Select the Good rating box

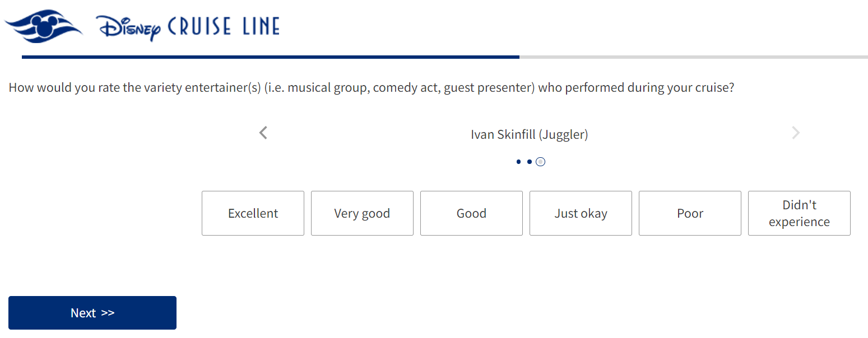point(471,213)
